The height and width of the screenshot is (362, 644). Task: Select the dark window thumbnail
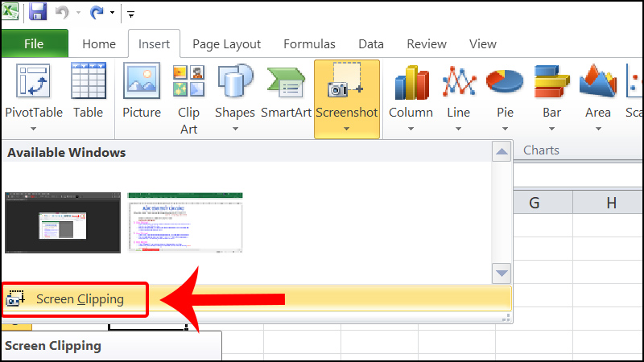pos(63,223)
